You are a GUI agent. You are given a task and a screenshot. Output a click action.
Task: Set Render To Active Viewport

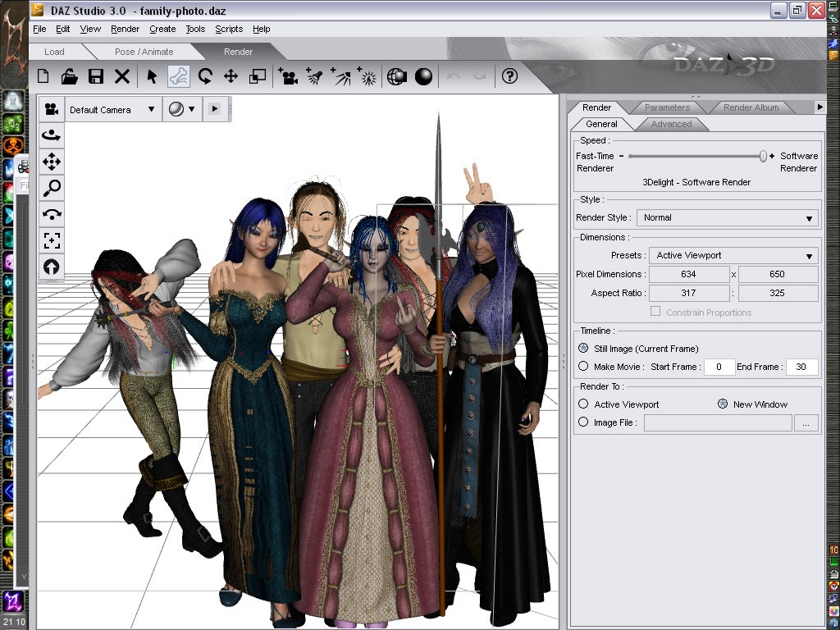(583, 404)
